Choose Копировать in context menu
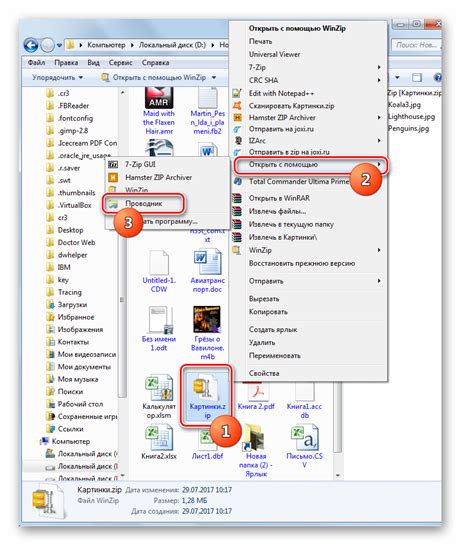This screenshot has height=545, width=474. (x=268, y=312)
